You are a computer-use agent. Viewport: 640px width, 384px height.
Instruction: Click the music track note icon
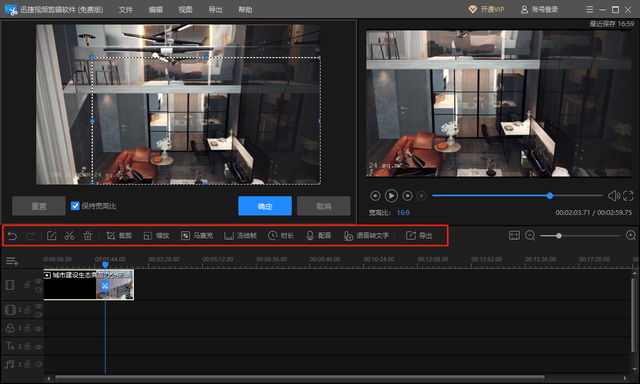click(x=10, y=364)
